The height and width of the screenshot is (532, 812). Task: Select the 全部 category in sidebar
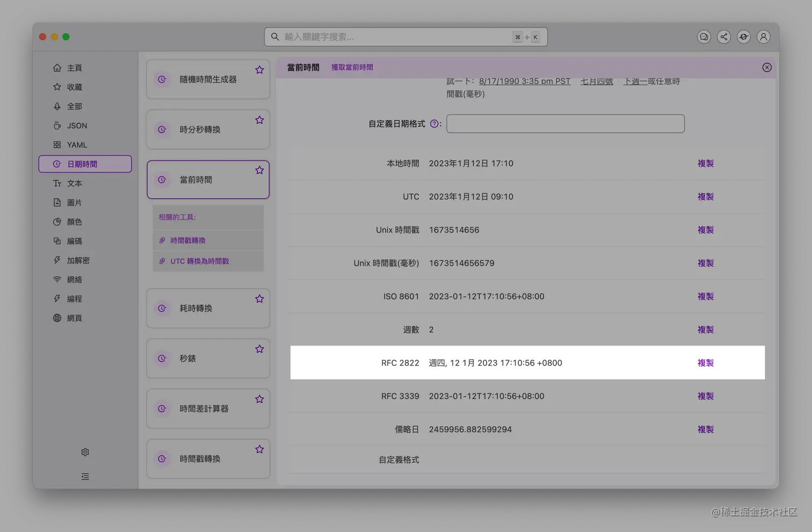coord(85,106)
